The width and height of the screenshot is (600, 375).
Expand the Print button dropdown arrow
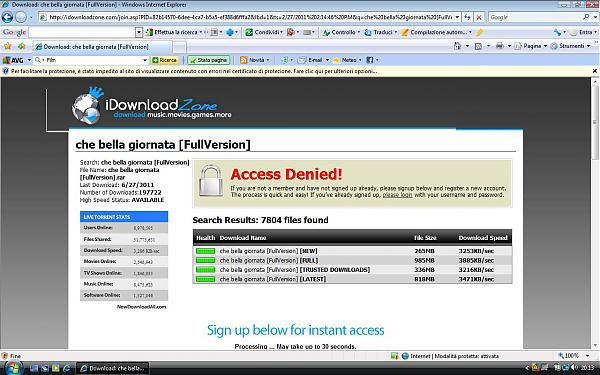[x=509, y=46]
